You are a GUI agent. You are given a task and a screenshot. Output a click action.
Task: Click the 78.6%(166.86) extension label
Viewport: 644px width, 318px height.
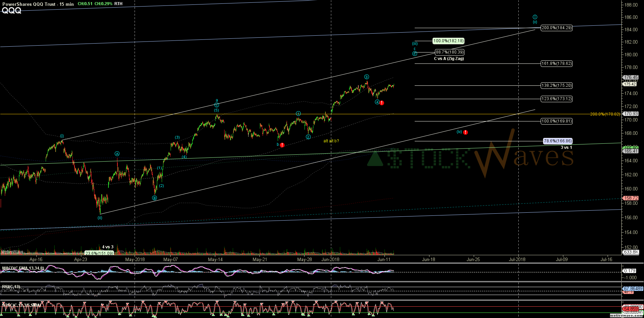tap(557, 141)
